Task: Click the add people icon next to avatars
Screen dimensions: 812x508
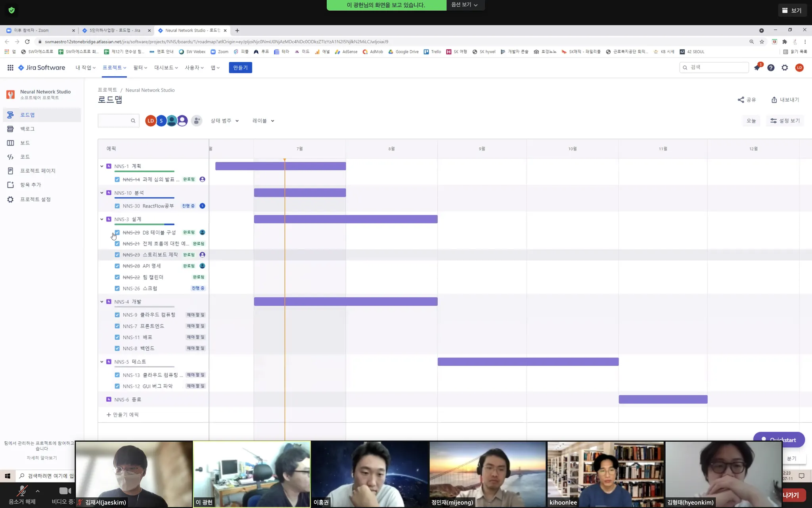Action: pos(197,121)
